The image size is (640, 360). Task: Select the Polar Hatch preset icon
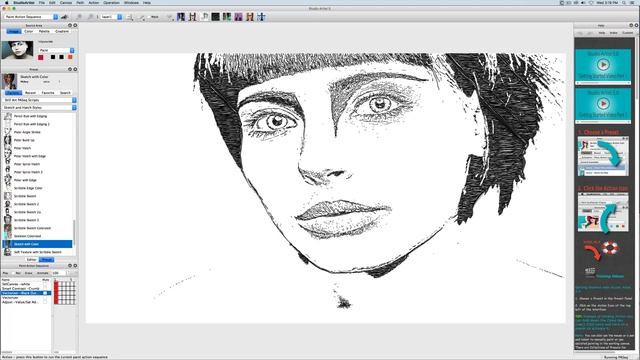7,148
